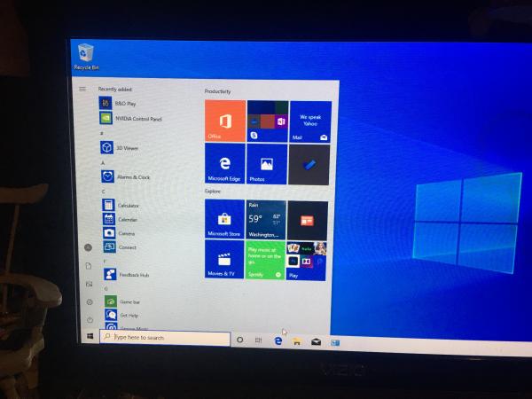This screenshot has width=532, height=399.
Task: Open the Mail tile in Productivity
Action: [310, 121]
